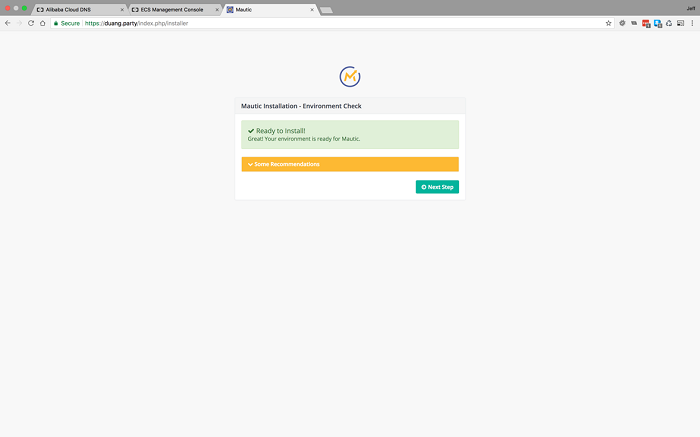Bookmark this page with the star
Viewport: 700px width, 437px height.
point(608,23)
